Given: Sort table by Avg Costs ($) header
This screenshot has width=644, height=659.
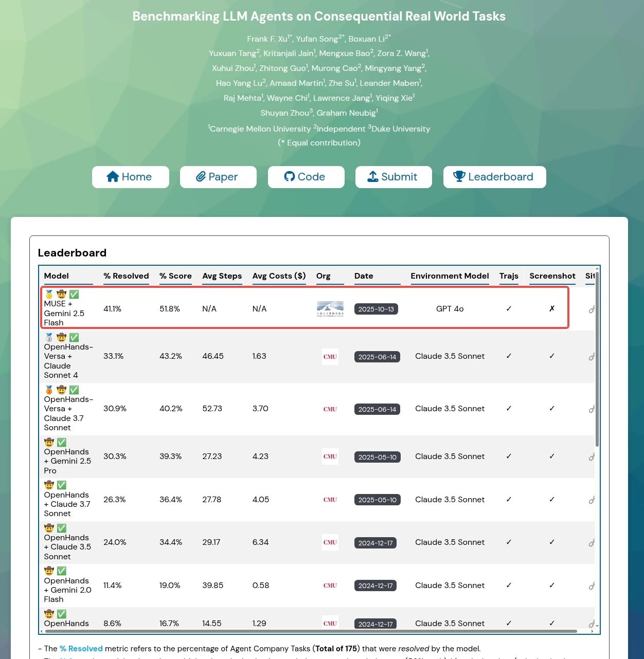Looking at the screenshot, I should point(279,276).
